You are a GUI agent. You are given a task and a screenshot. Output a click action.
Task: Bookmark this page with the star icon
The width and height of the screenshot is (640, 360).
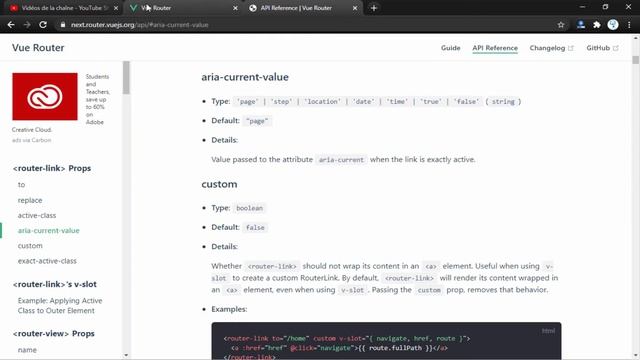(x=561, y=25)
